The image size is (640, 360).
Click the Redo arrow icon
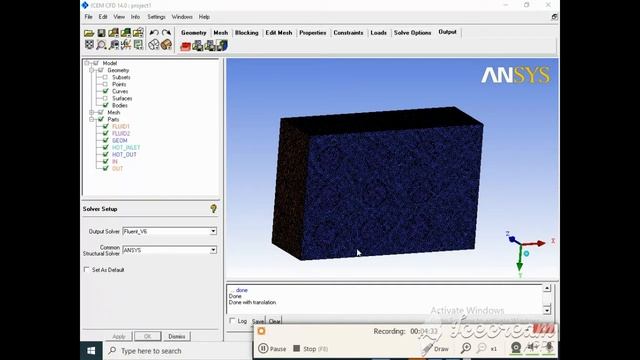coord(166,33)
